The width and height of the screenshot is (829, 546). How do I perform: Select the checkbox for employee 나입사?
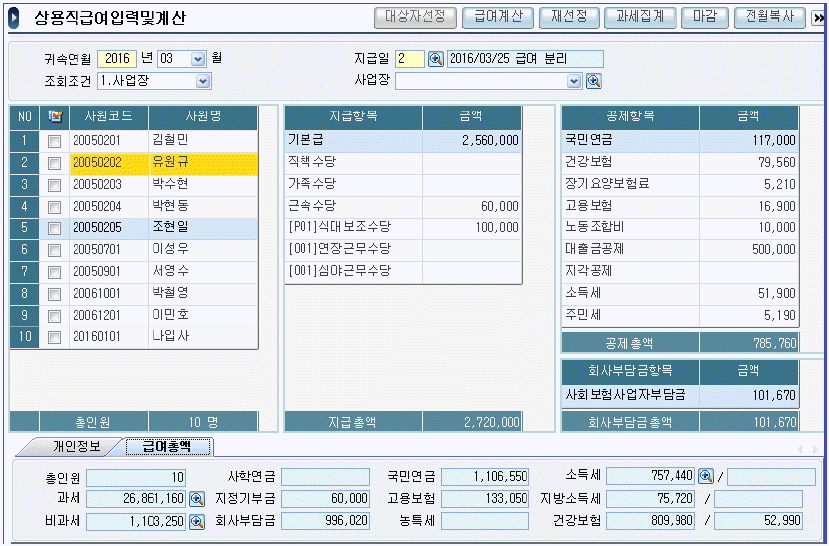coord(54,337)
